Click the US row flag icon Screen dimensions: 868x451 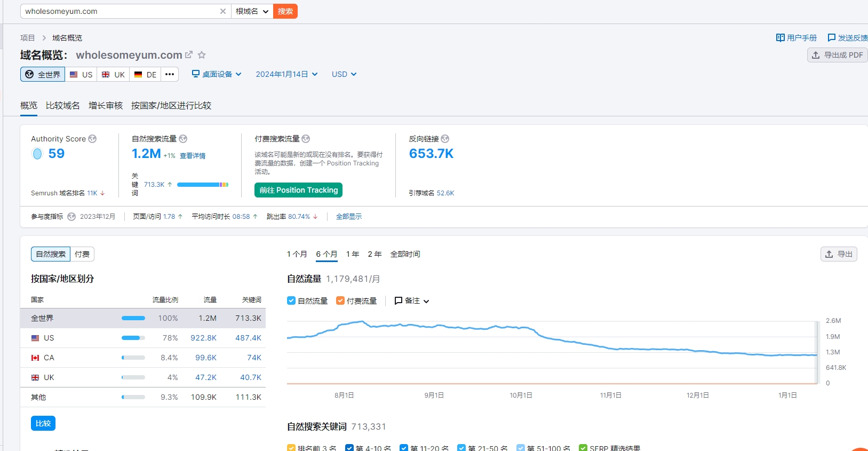(35, 338)
